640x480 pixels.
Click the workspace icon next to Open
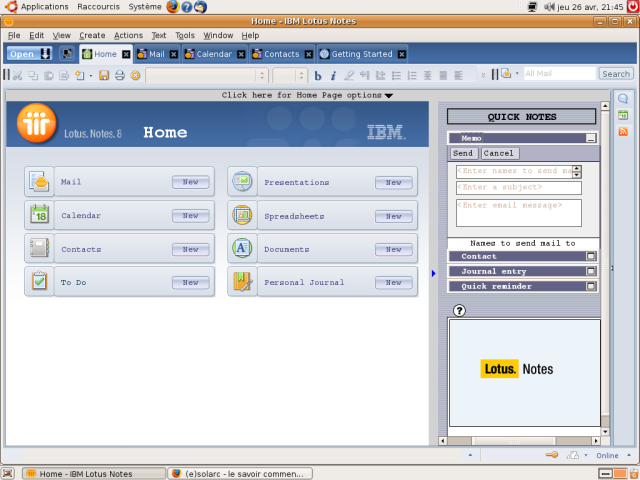pos(67,54)
